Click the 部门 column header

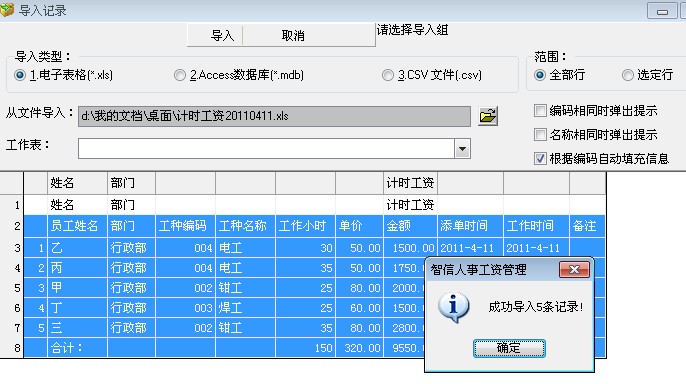click(131, 183)
